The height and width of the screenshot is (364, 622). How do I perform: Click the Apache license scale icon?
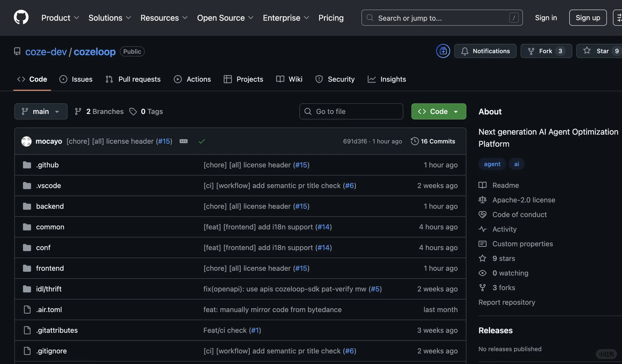pyautogui.click(x=482, y=200)
